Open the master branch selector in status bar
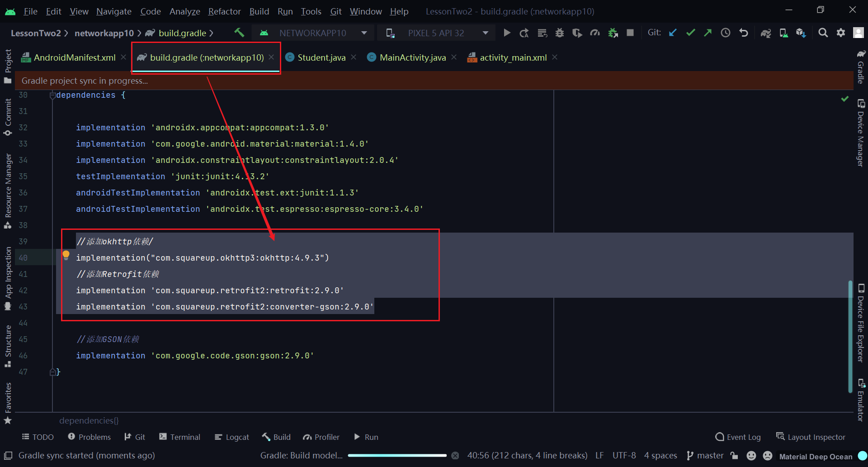Screen dimensions: 868x467 click(x=705, y=455)
